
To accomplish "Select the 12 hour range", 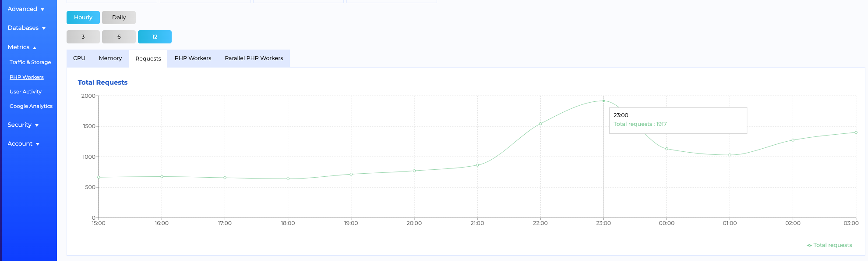I will click(155, 37).
